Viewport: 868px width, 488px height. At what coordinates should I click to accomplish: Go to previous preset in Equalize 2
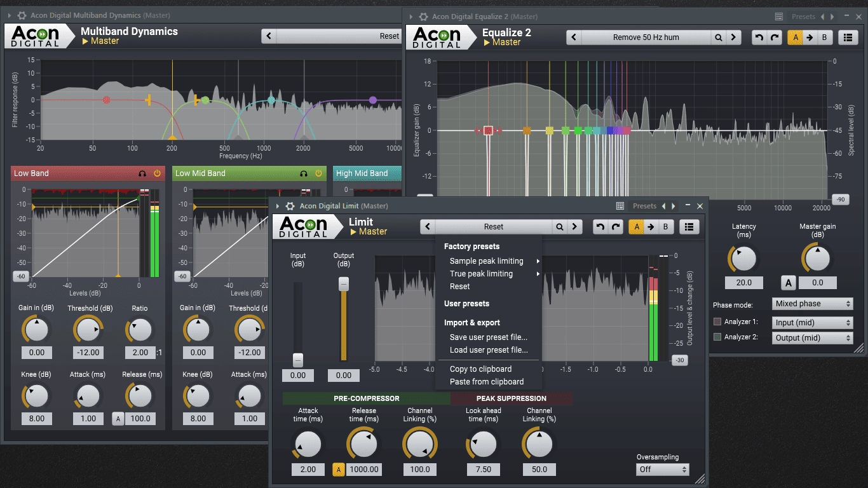click(x=574, y=37)
